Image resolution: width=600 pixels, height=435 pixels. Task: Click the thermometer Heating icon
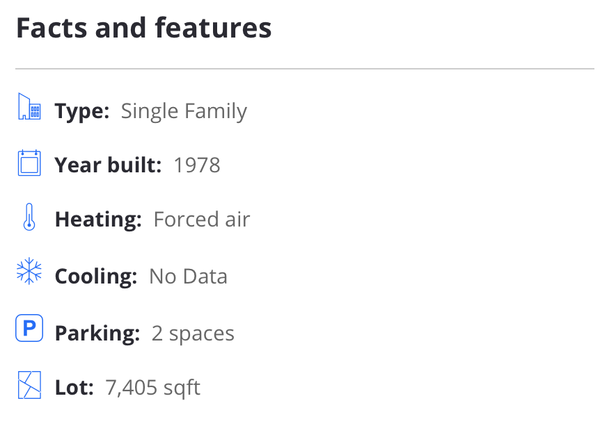point(29,217)
